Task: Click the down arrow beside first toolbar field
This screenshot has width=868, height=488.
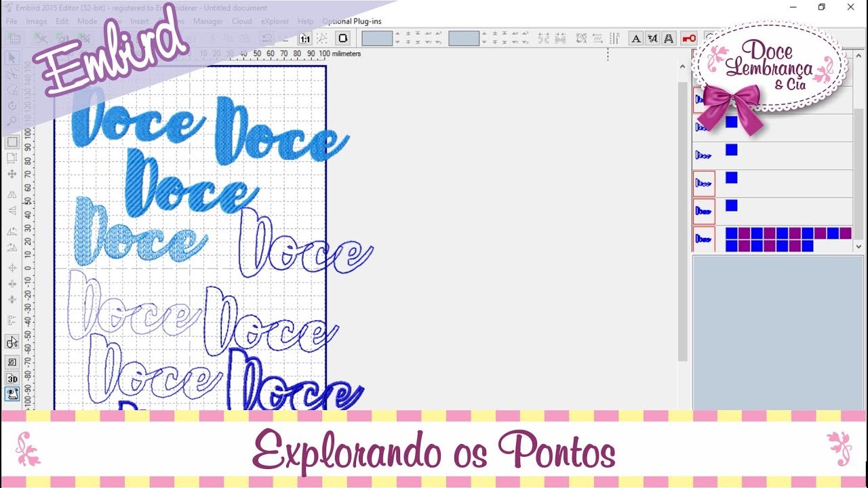Action: [398, 43]
